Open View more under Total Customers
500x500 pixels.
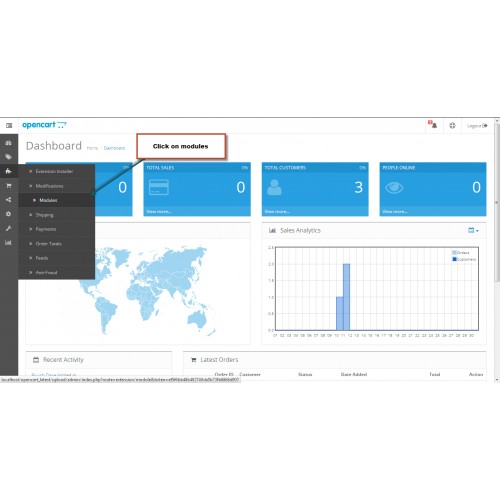[277, 211]
